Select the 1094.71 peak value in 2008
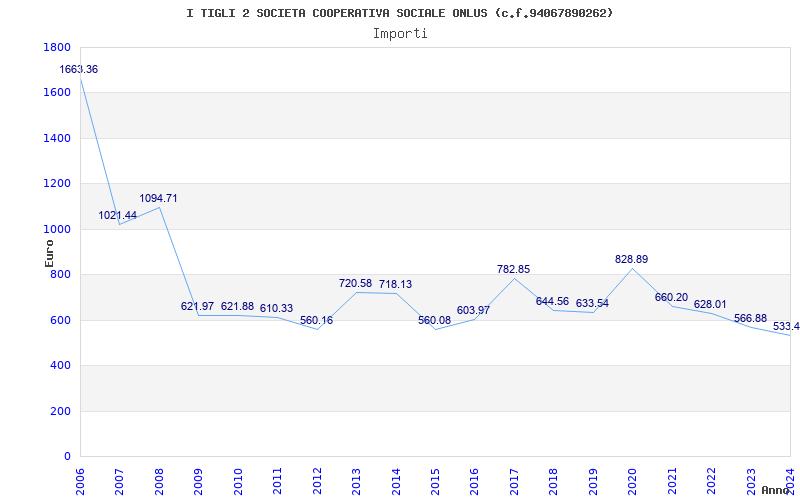This screenshot has height=500, width=800. [158, 199]
